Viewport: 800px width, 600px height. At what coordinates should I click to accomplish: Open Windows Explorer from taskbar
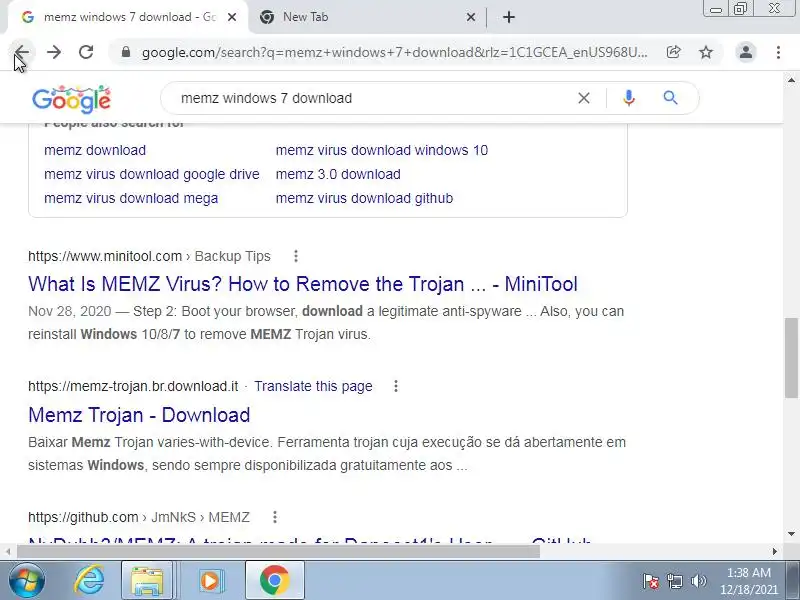coord(147,581)
